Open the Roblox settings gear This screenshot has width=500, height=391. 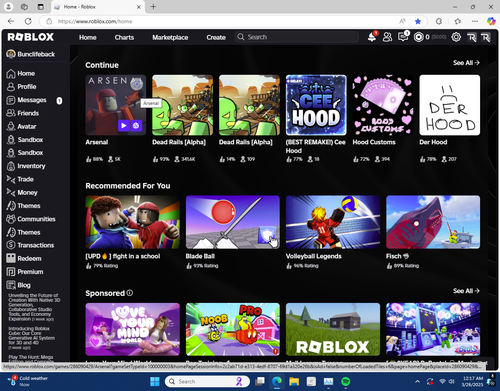[456, 37]
